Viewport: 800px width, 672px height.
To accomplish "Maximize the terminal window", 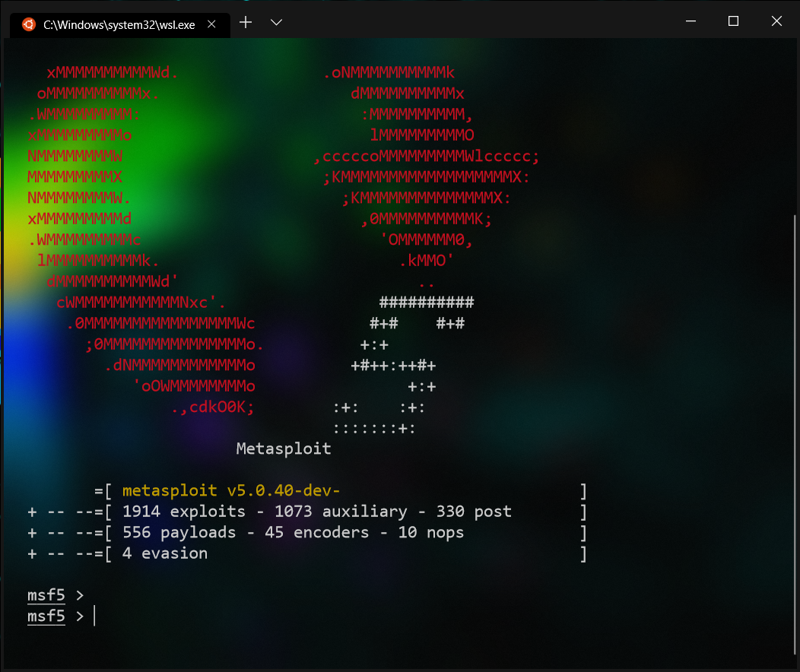I will 733,21.
